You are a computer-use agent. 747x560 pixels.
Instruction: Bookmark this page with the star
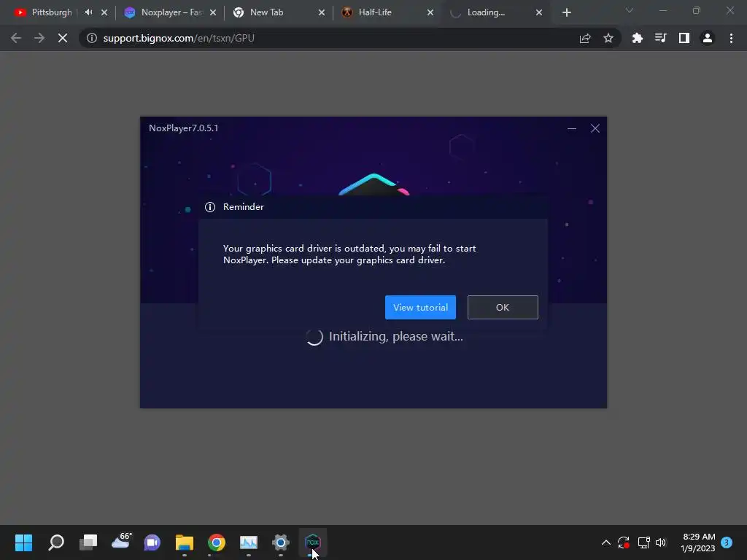[x=608, y=38]
